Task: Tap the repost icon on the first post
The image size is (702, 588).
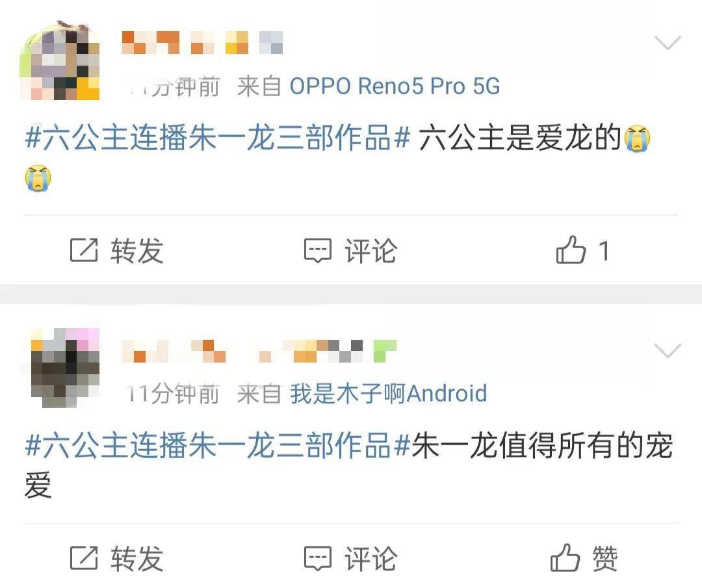Action: [84, 249]
